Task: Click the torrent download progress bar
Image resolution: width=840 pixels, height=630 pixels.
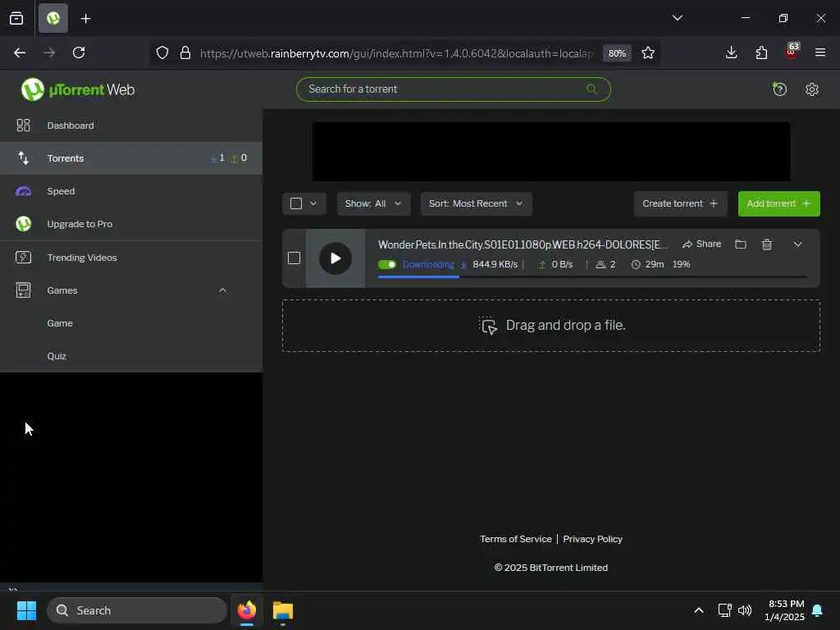Action: point(592,277)
